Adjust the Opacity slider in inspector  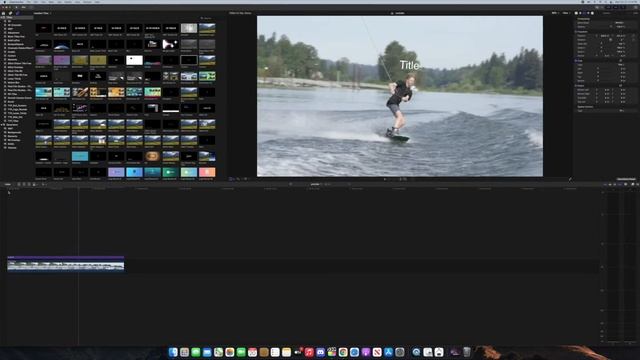(610, 27)
